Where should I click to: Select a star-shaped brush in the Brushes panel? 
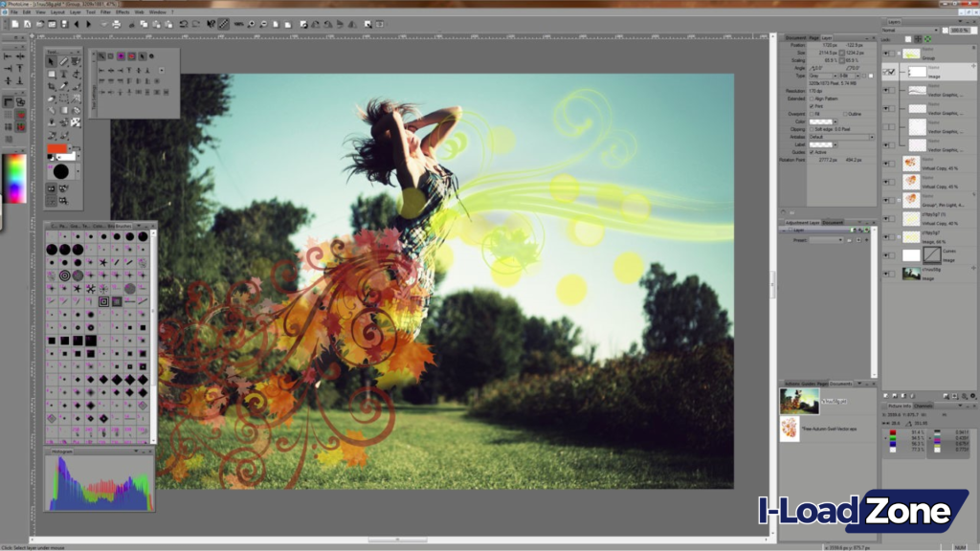[102, 262]
